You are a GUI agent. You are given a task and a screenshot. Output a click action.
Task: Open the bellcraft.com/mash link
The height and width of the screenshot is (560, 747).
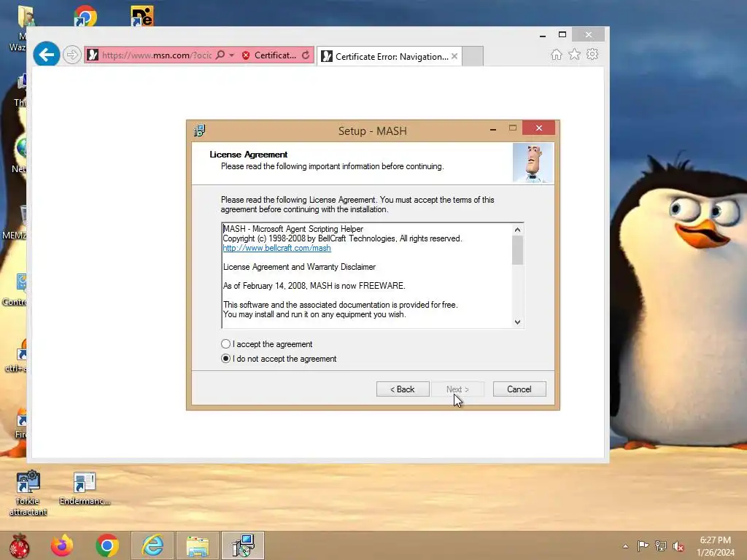[276, 248]
